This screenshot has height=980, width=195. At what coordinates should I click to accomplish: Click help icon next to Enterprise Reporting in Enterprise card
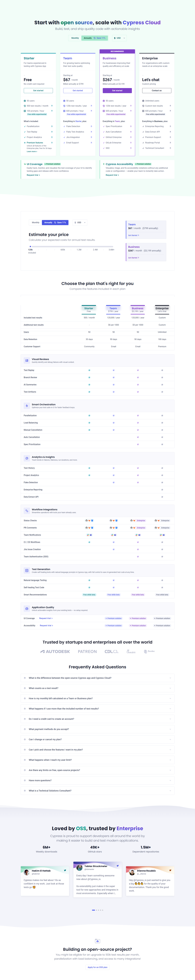pos(170,126)
